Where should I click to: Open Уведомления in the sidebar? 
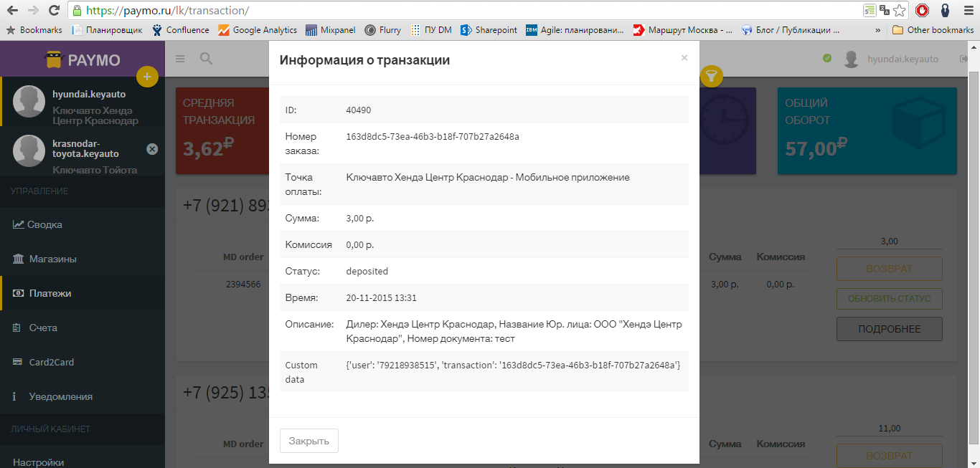click(83, 396)
